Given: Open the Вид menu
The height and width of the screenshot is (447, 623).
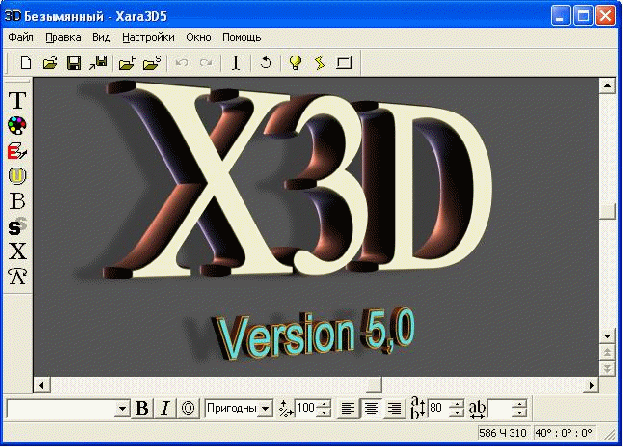Looking at the screenshot, I should point(101,37).
